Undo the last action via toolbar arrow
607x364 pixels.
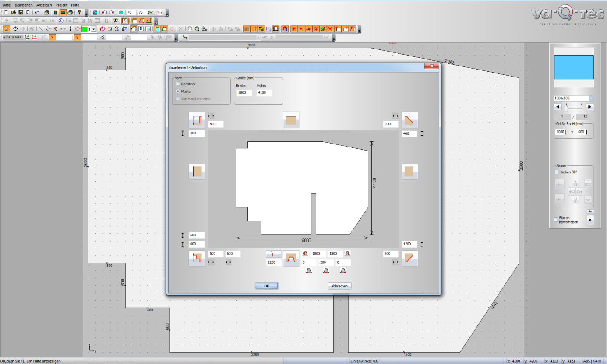pyautogui.click(x=37, y=12)
